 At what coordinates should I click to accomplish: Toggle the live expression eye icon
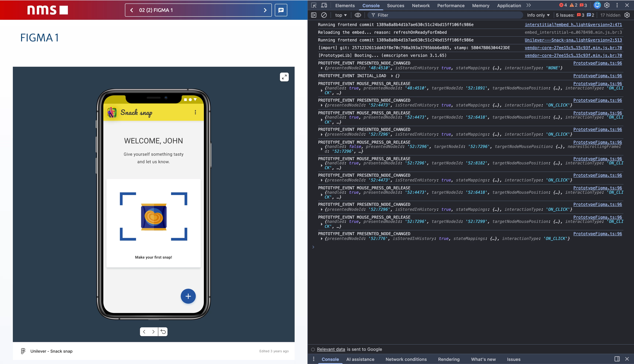[x=358, y=15]
